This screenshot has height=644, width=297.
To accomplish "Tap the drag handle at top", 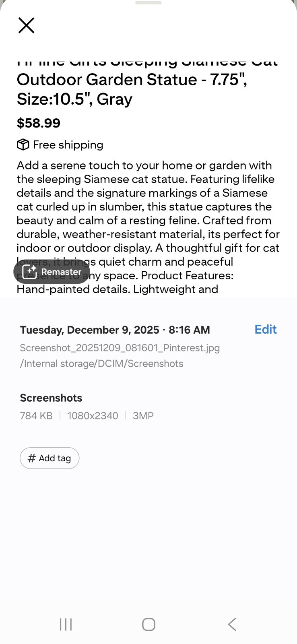I will tap(148, 3).
